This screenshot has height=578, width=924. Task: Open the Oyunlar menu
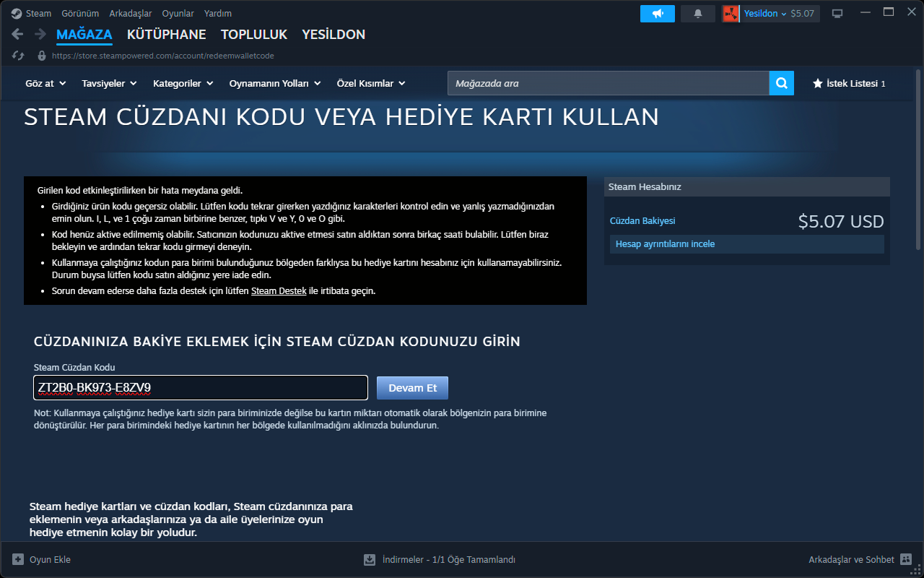(178, 14)
